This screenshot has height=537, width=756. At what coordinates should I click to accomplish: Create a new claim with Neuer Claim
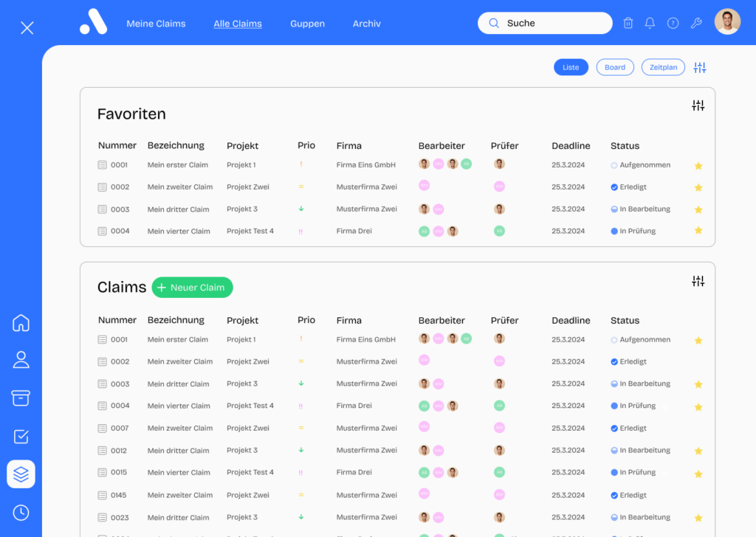(x=192, y=288)
